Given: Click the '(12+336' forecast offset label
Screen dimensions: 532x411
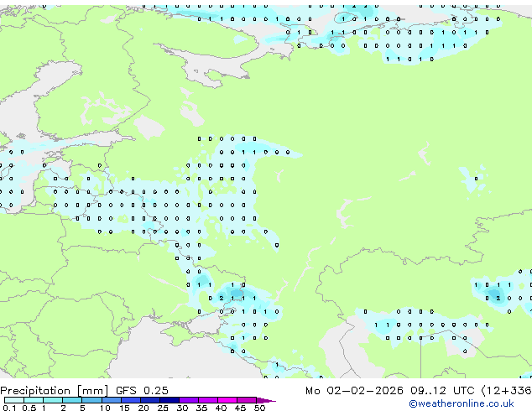Looking at the screenshot, I should (507, 391).
